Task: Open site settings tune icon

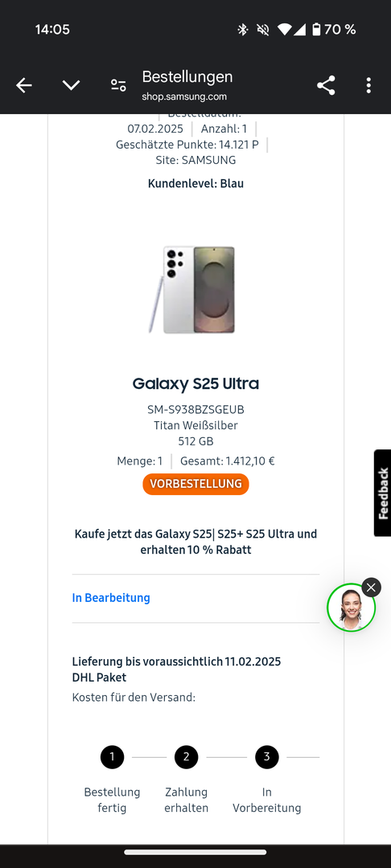Action: 118,85
